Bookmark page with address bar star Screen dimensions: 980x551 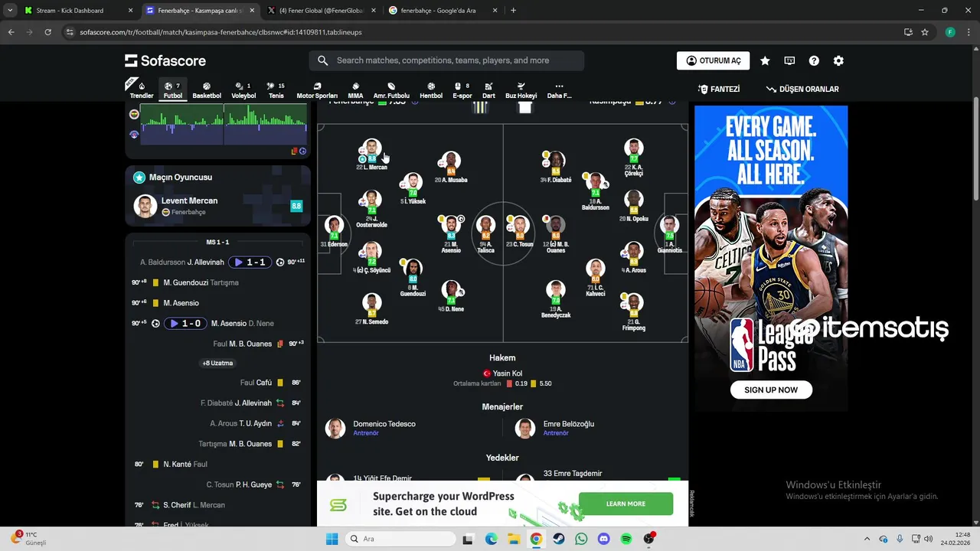(925, 32)
